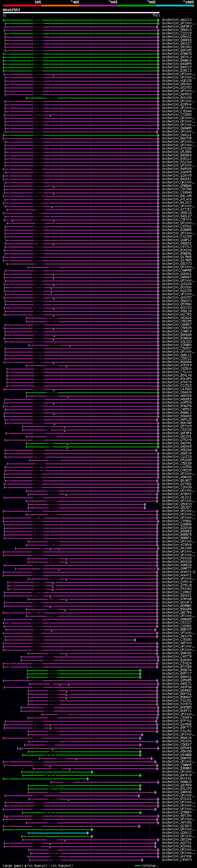Click on UniRef100_B3MCI3

tap(177, 71)
